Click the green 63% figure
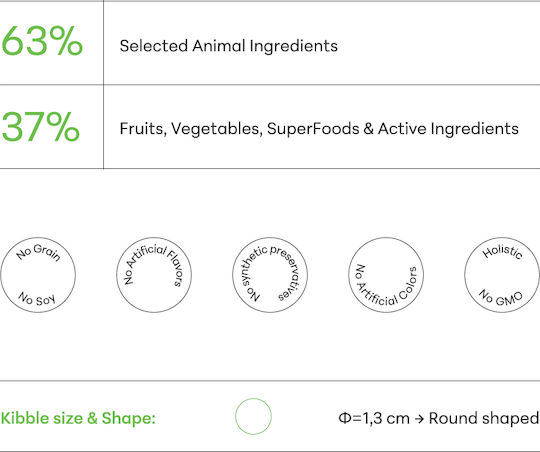 coord(42,41)
